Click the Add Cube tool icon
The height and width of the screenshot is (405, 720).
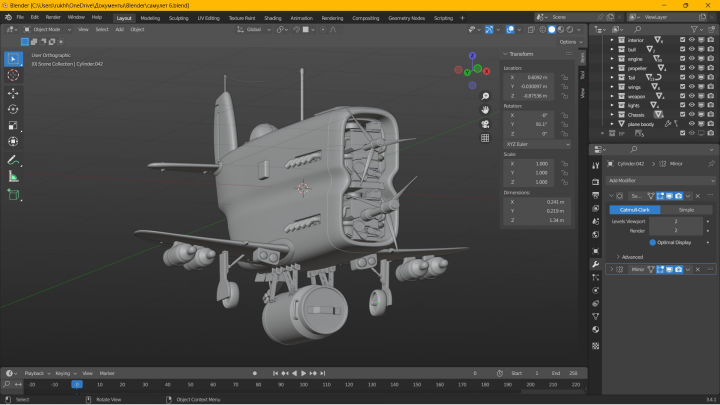[x=13, y=195]
